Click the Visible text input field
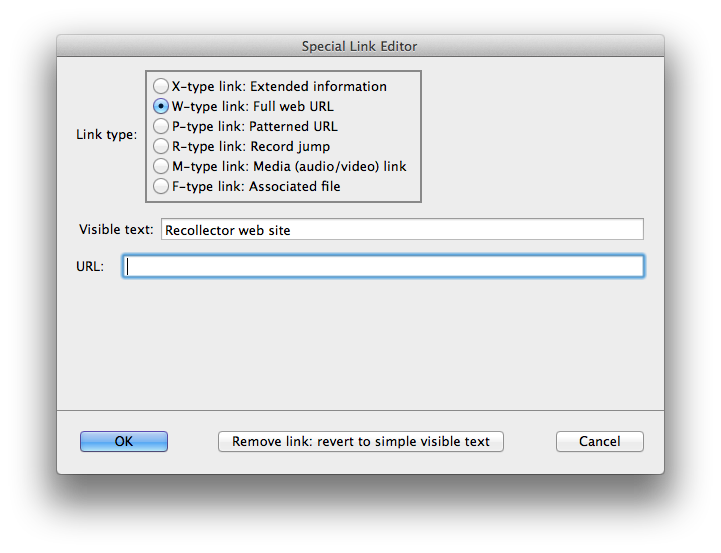721x553 pixels. [x=402, y=229]
